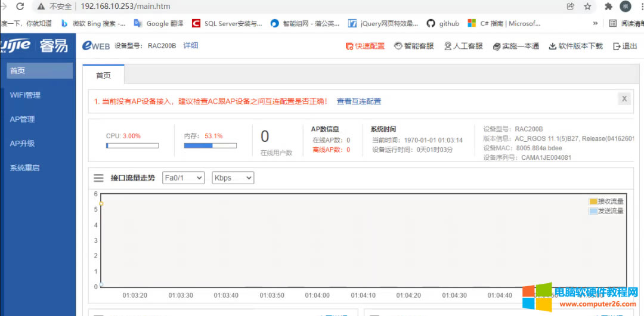The width and height of the screenshot is (644, 316).
Task: Click the browser reload icon
Action: tap(20, 7)
